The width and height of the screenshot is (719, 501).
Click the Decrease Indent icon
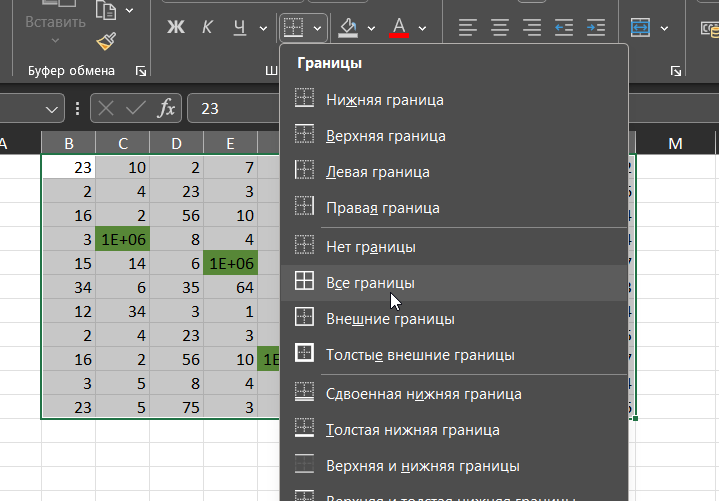(x=564, y=27)
